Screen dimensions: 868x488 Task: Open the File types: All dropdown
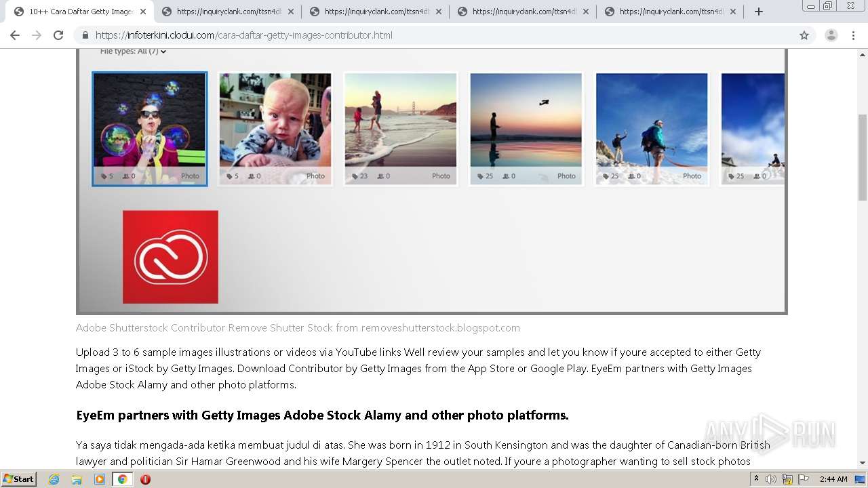click(x=133, y=52)
